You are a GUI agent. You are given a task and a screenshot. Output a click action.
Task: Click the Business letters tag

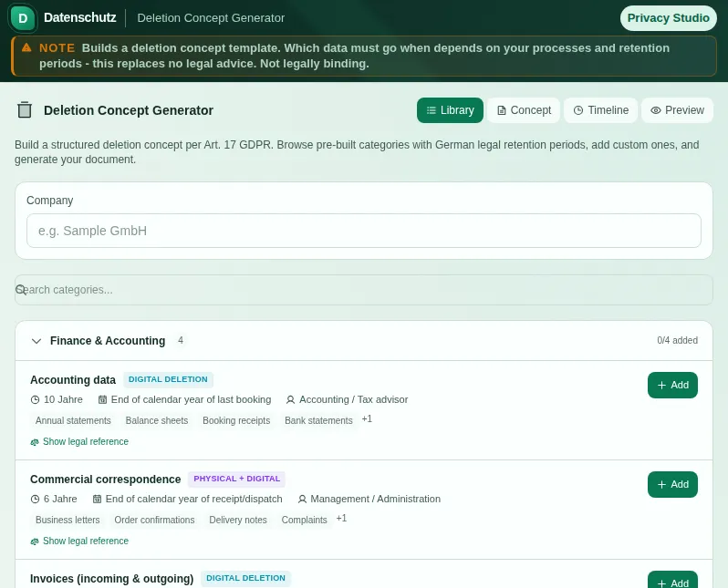[68, 520]
